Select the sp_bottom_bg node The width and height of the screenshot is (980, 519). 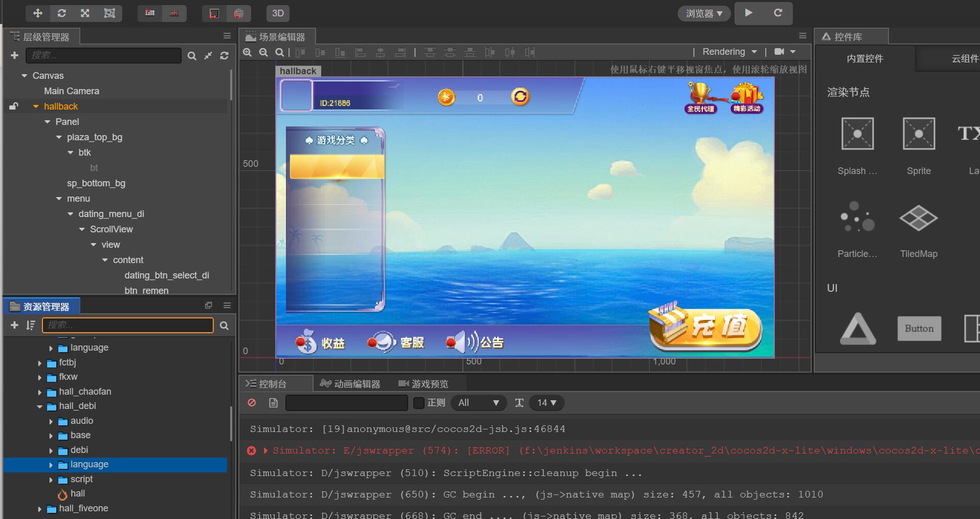pos(96,183)
